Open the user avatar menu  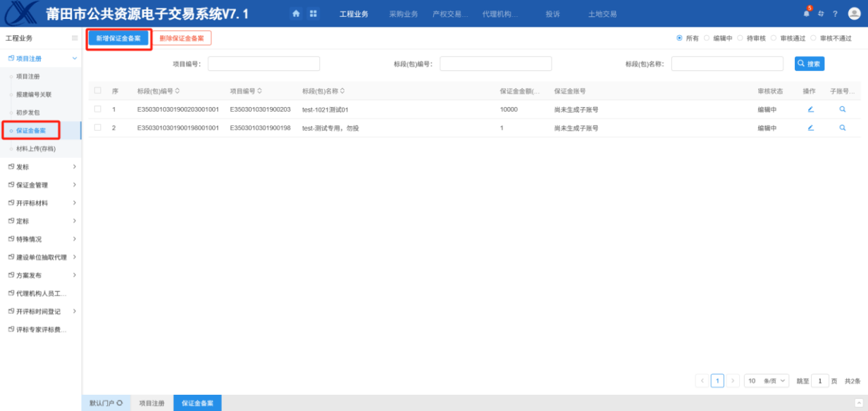[855, 13]
